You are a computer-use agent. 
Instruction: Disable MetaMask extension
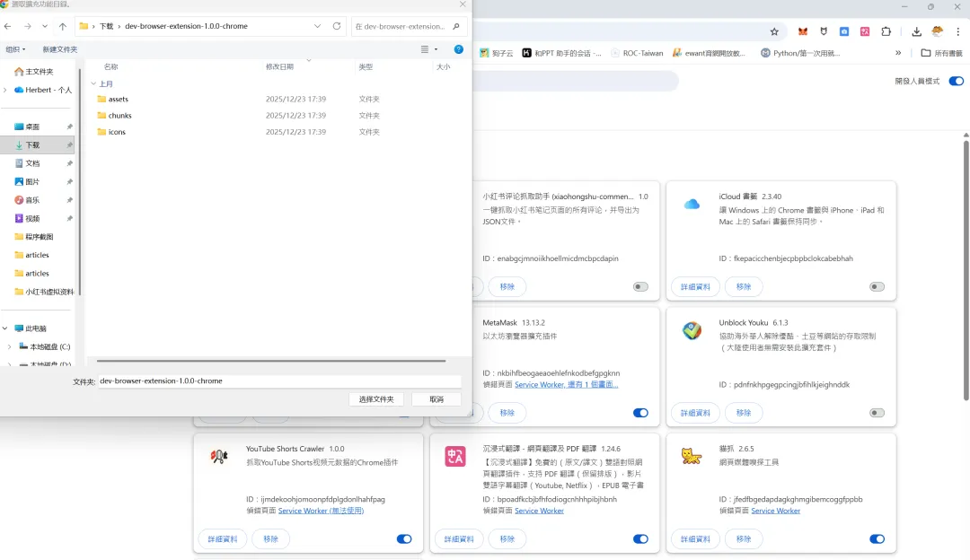point(640,413)
